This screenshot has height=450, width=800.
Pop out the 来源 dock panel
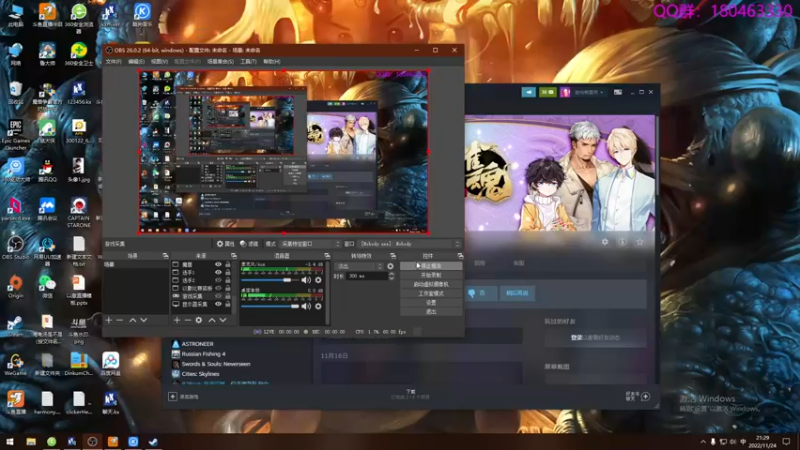(x=233, y=256)
